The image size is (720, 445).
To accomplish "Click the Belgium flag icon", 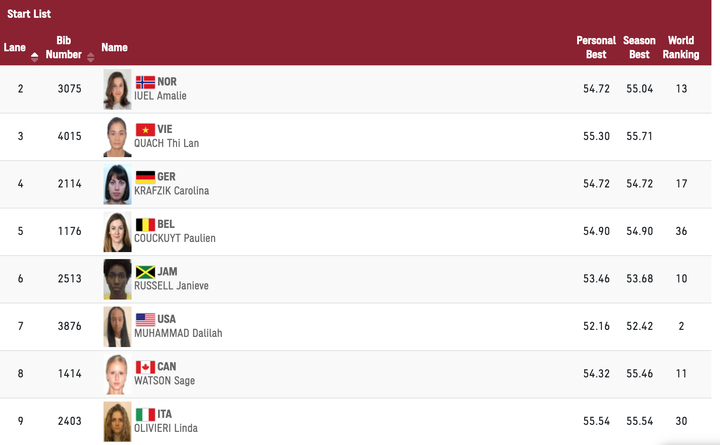I will coord(145,224).
